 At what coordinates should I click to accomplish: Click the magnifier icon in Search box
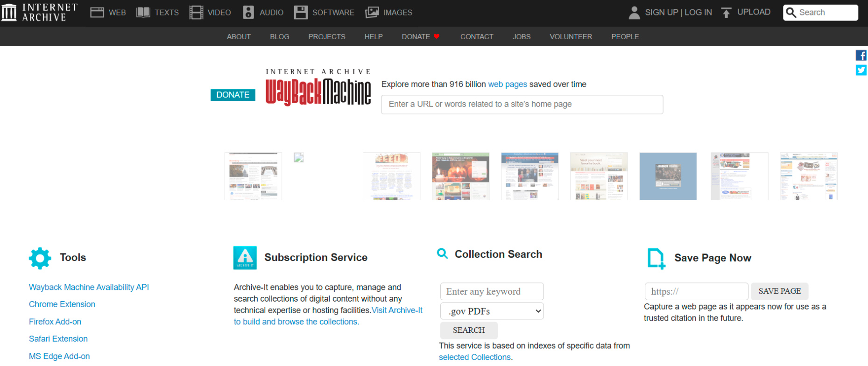tap(791, 13)
